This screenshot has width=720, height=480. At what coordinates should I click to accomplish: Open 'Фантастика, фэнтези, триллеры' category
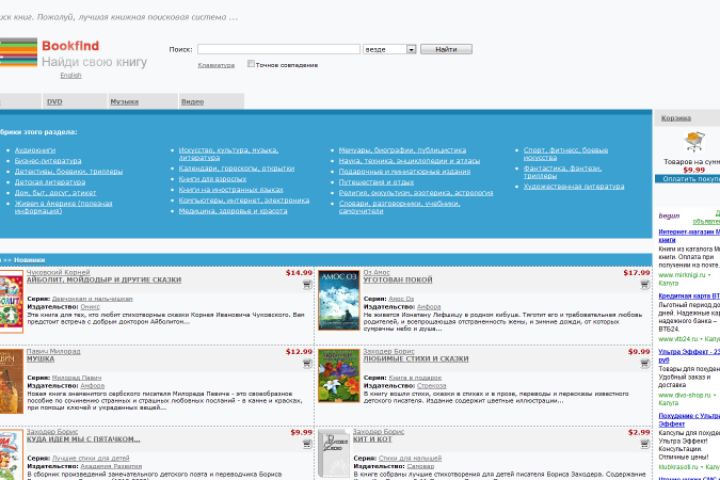(x=562, y=172)
